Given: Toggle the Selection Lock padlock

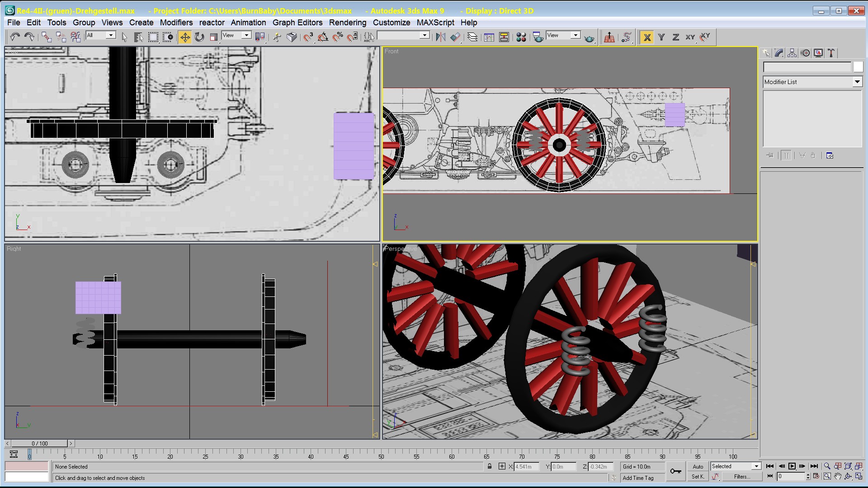Looking at the screenshot, I should [490, 466].
